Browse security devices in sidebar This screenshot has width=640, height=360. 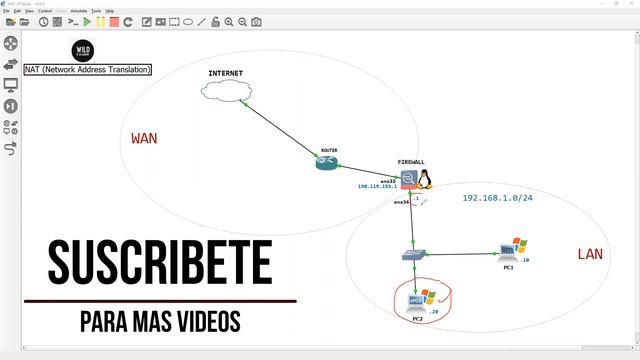click(11, 106)
